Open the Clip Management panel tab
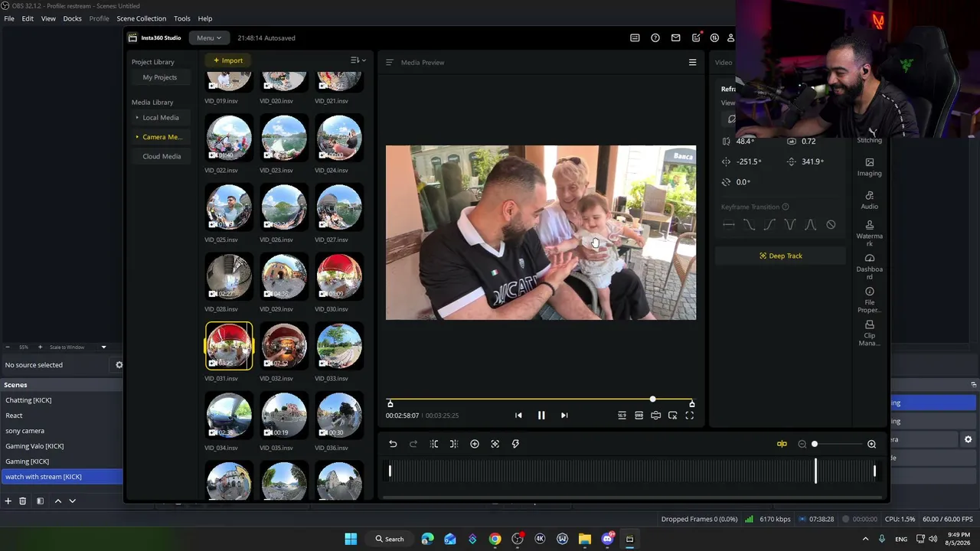The width and height of the screenshot is (980, 551). click(869, 333)
